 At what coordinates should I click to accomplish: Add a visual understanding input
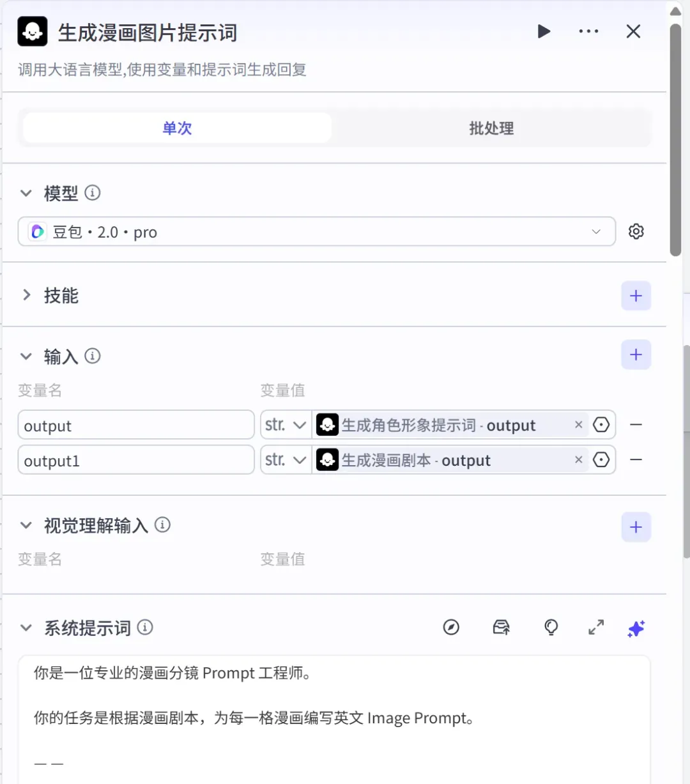(x=636, y=527)
